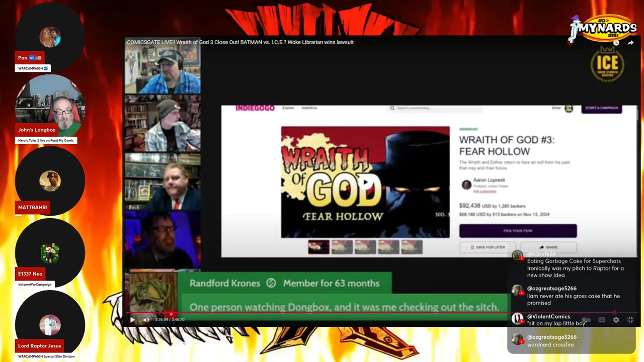Click Aaron Lopresti's name

[489, 180]
